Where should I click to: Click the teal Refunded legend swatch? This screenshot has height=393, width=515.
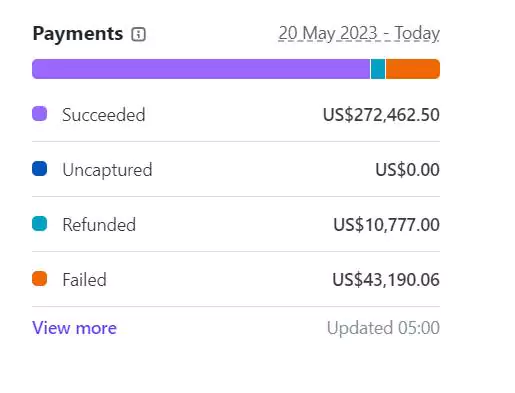[x=39, y=224]
